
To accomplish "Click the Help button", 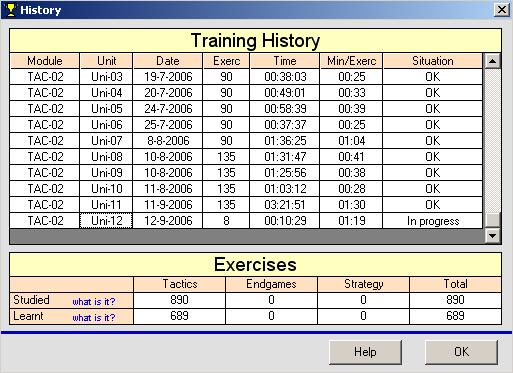I will [365, 352].
